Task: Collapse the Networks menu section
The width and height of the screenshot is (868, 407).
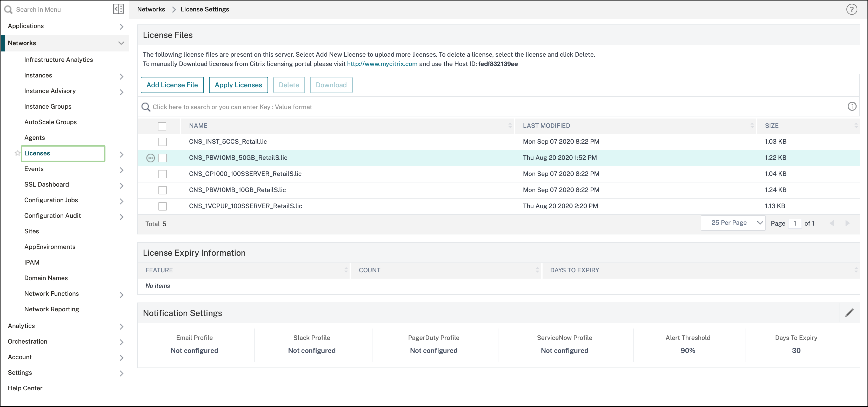Action: 121,43
